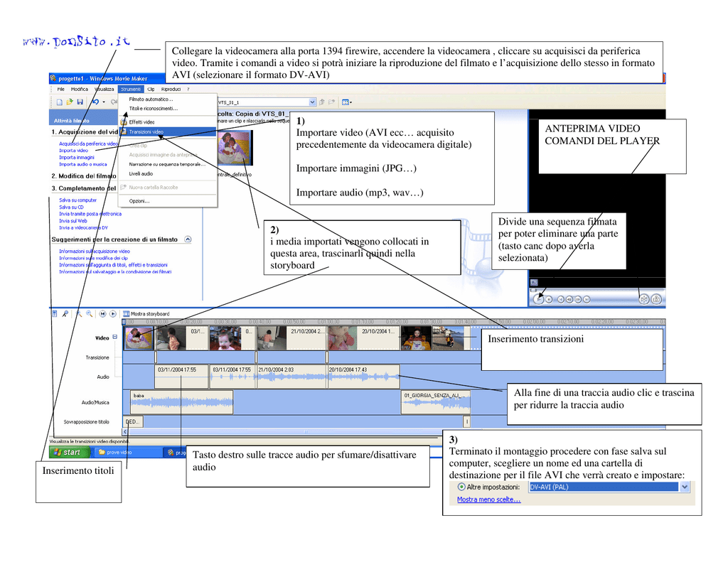The width and height of the screenshot is (728, 562).
Task: Open the File menu
Action: (x=61, y=89)
